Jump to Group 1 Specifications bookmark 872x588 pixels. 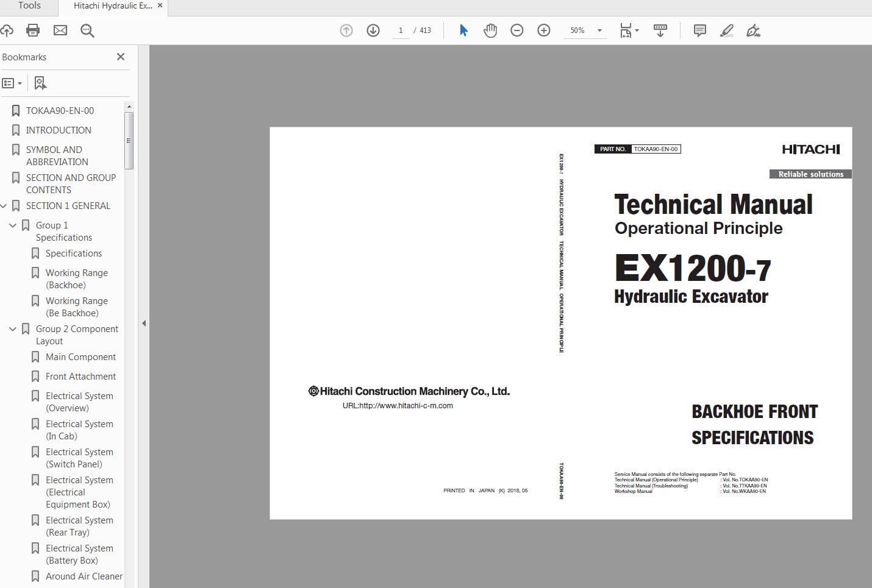click(64, 232)
